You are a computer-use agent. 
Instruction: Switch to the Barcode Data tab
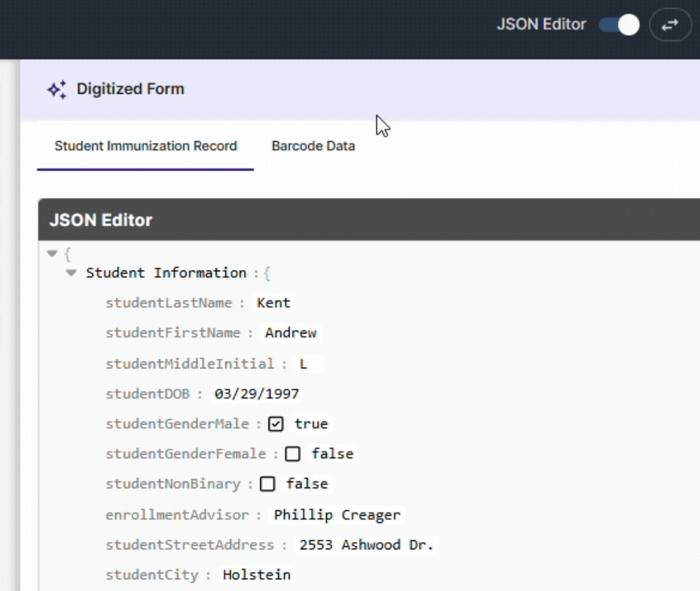313,146
